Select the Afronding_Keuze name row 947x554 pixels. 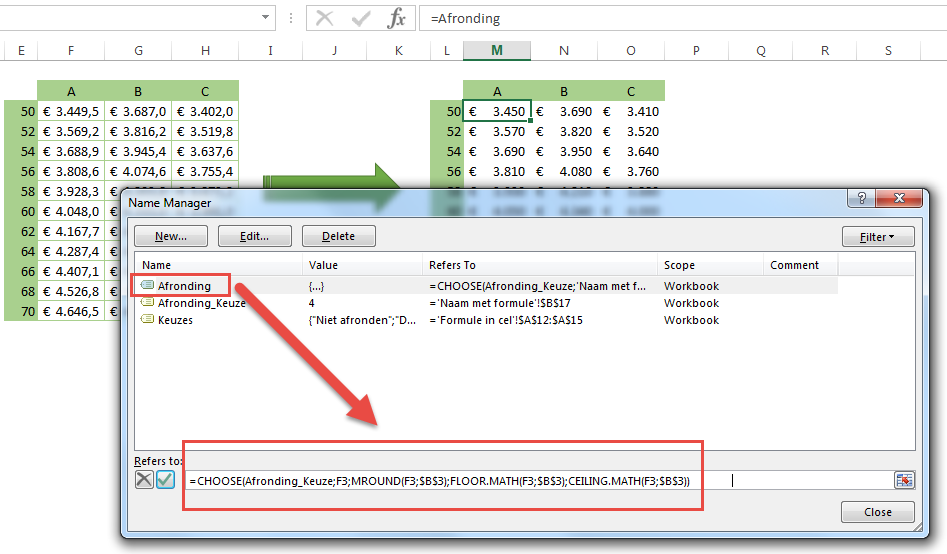[200, 303]
